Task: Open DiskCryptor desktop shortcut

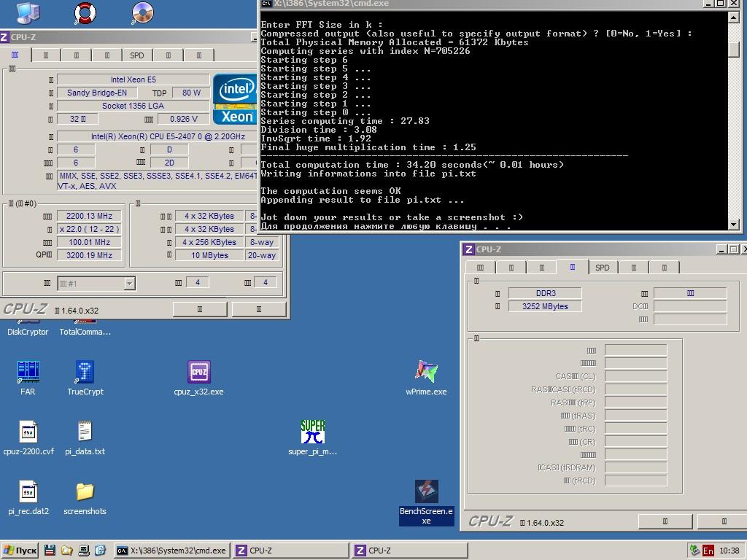Action: (28, 332)
